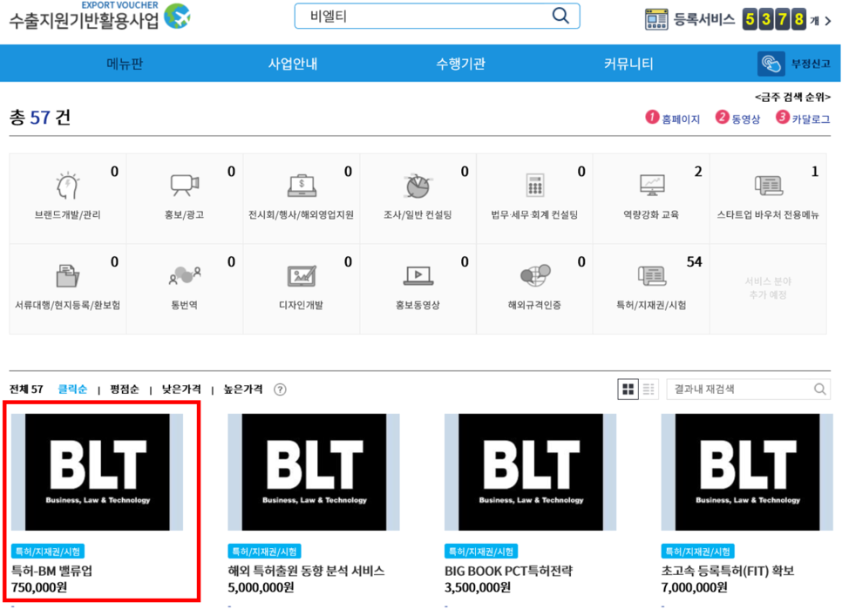Click the 7,000,000원 price text
842x616 pixels.
point(695,587)
